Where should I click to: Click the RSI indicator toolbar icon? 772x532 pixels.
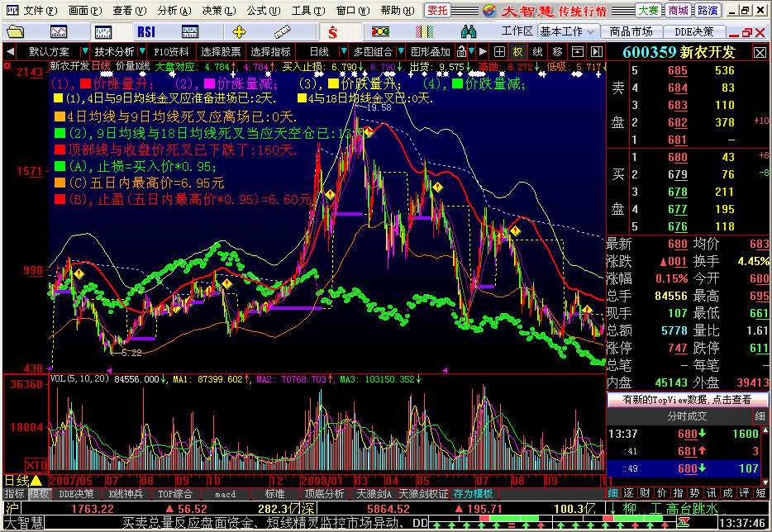(146, 32)
